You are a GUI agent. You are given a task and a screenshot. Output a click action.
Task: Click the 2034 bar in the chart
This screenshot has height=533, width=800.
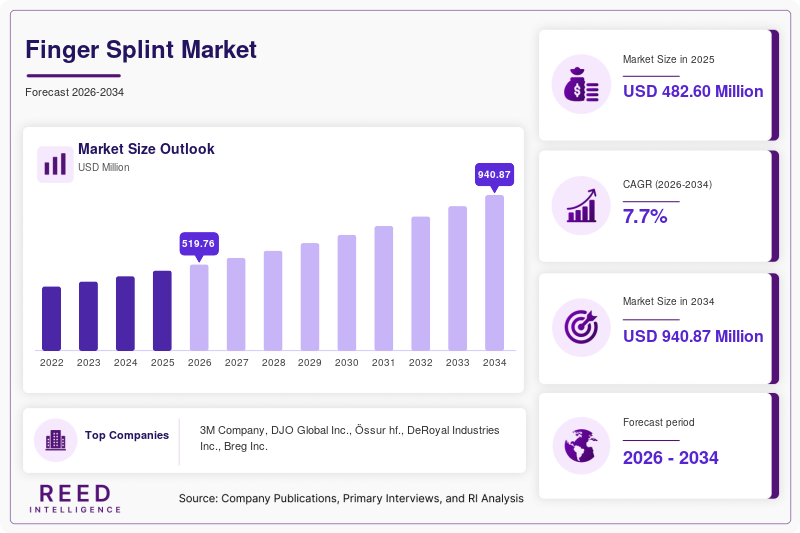pos(494,273)
